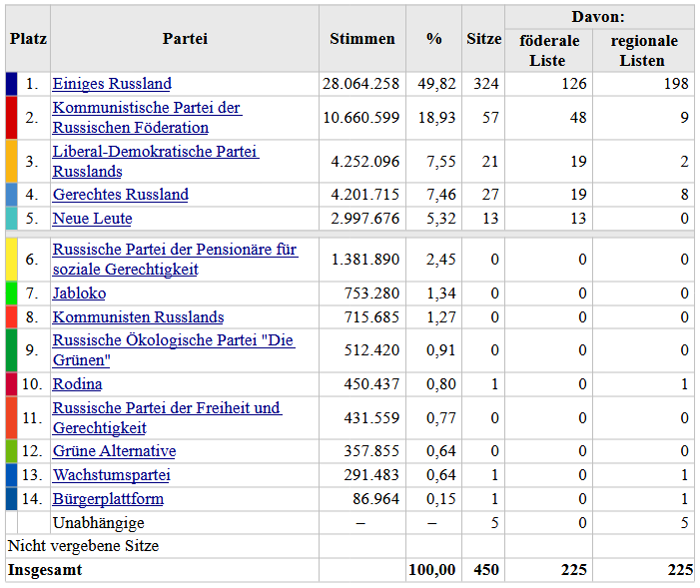Click the Jabloko party link

(x=79, y=294)
